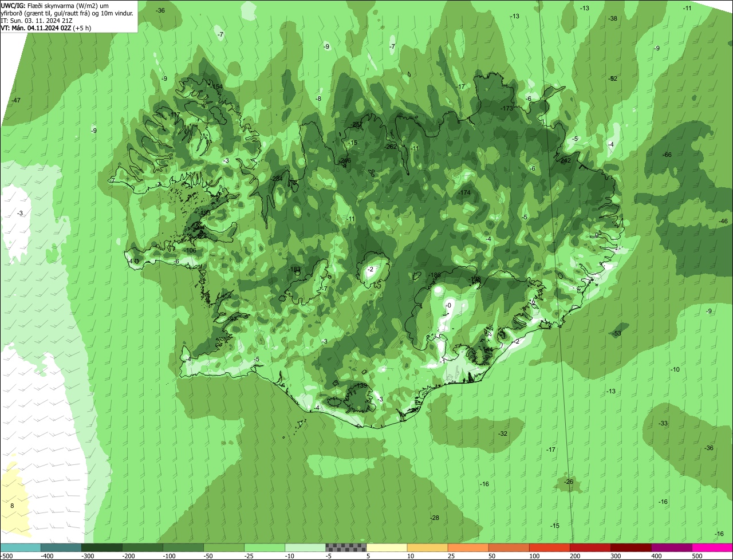Click the '-183' value on the map
The width and height of the screenshot is (733, 560).
[294, 269]
